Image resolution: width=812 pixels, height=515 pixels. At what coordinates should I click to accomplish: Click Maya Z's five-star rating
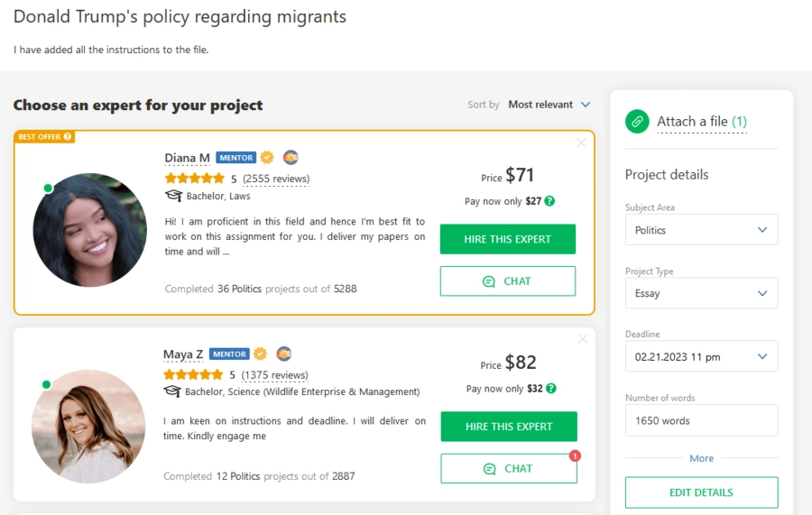[x=193, y=374]
